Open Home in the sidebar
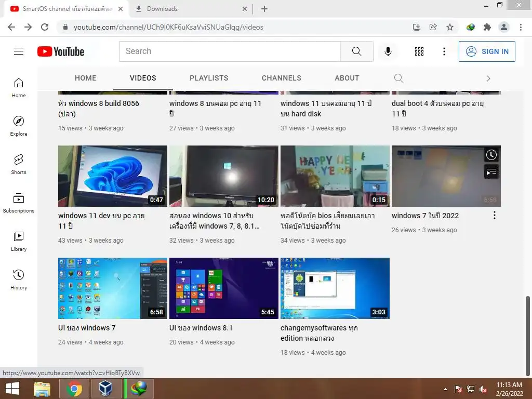The height and width of the screenshot is (399, 532). click(19, 87)
